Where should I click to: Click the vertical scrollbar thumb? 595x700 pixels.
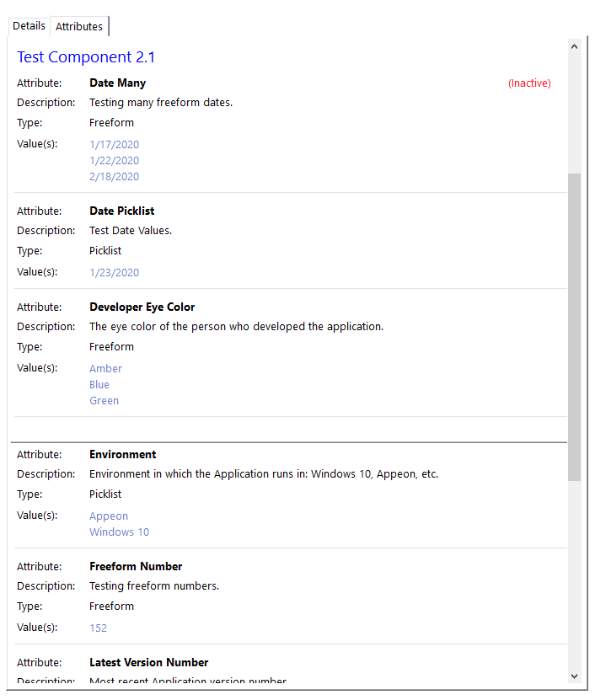point(574,327)
